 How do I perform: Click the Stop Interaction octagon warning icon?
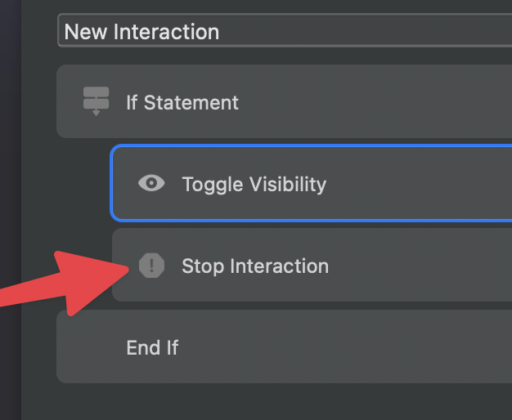[x=151, y=266]
